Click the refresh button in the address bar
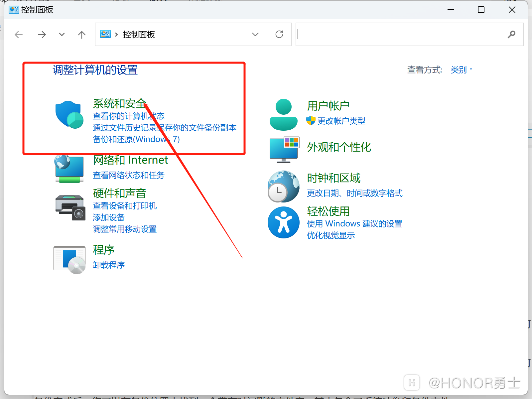Screen dimensions: 532x399 [279, 34]
